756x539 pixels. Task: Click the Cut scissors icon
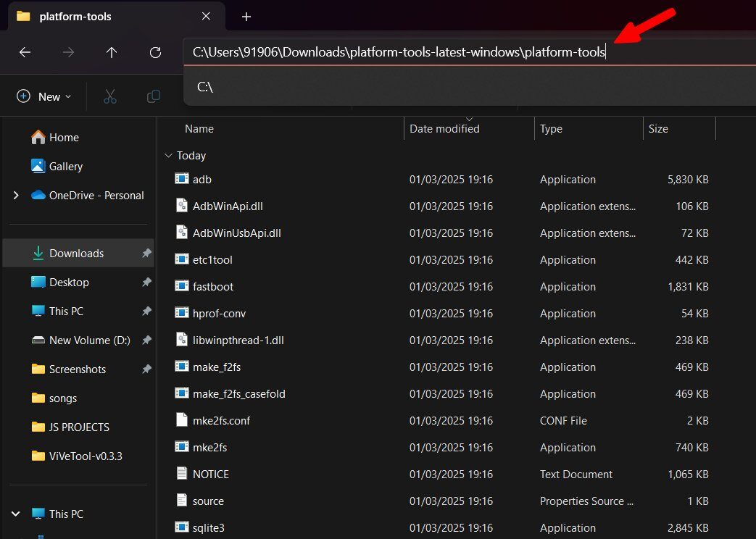pyautogui.click(x=110, y=96)
